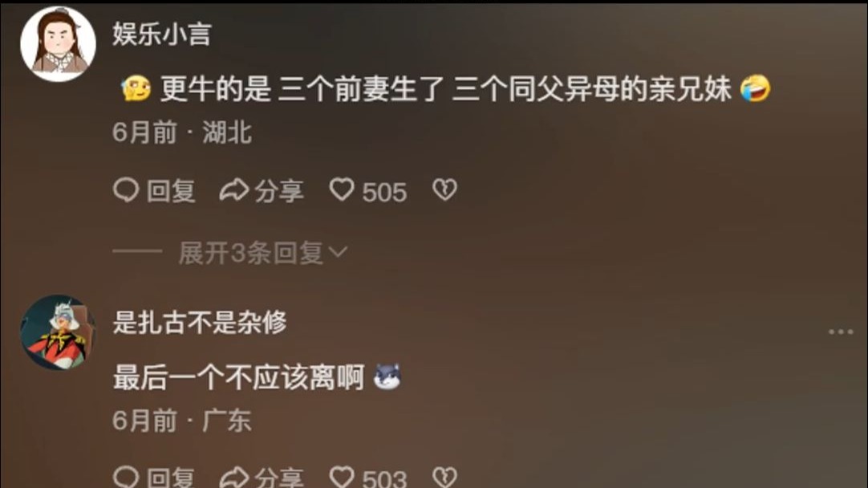
Task: Open the three-dot more options menu
Action: pyautogui.click(x=840, y=331)
